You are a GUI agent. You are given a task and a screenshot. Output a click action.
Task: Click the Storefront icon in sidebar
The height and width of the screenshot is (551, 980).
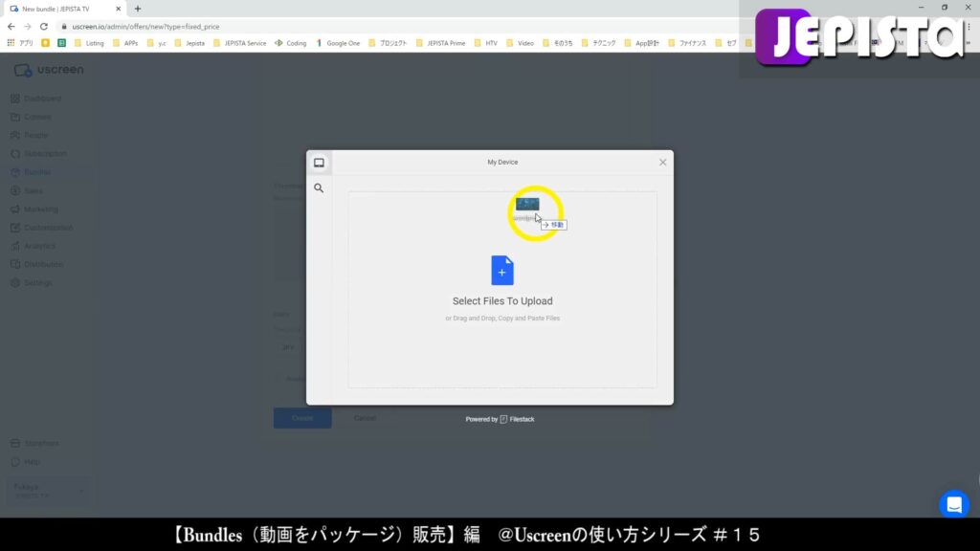15,444
